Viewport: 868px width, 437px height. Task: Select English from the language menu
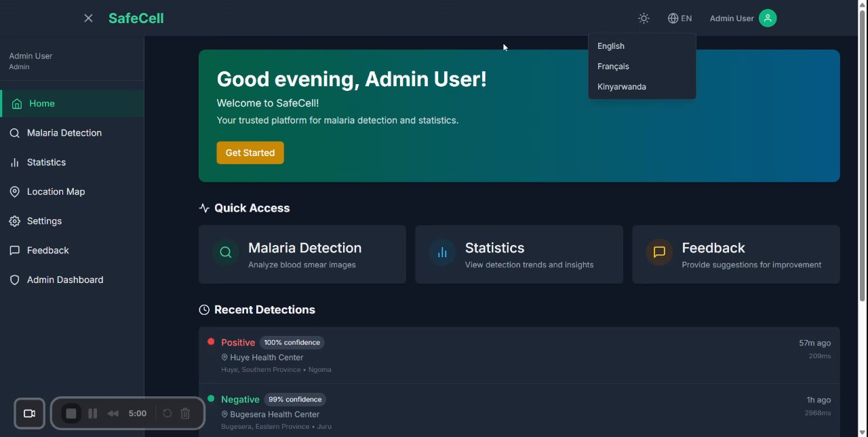642,46
